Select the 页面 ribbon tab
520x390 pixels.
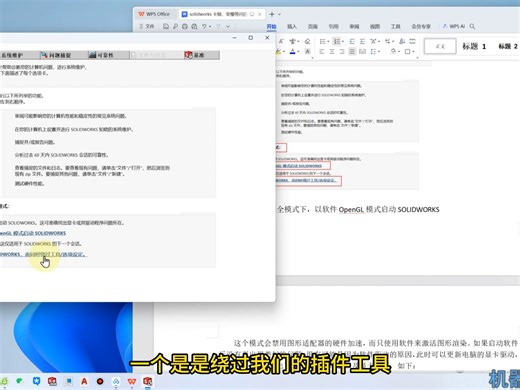313,26
